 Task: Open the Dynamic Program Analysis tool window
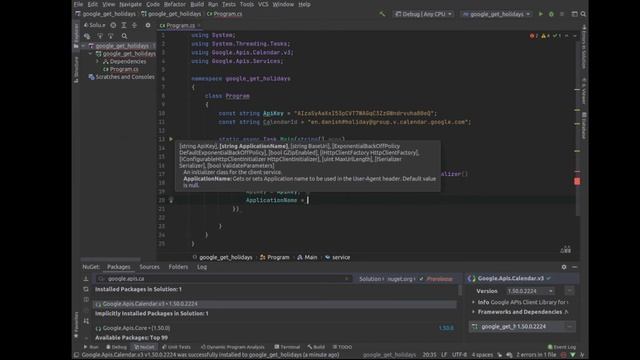point(233,347)
